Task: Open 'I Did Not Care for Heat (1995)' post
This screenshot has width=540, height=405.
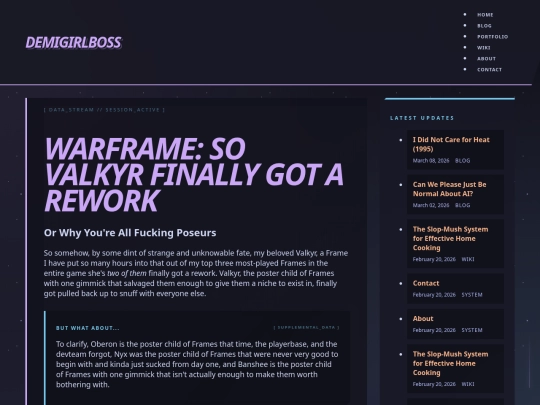Action: point(451,144)
